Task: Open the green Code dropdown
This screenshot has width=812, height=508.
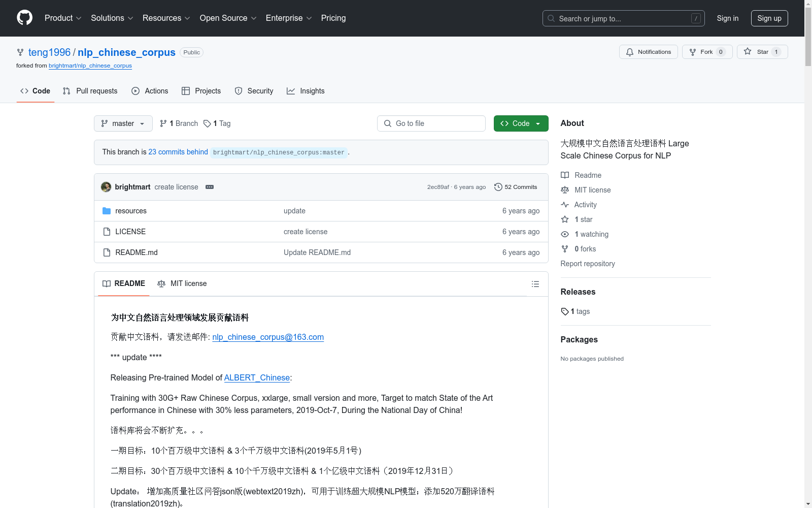Action: click(521, 123)
